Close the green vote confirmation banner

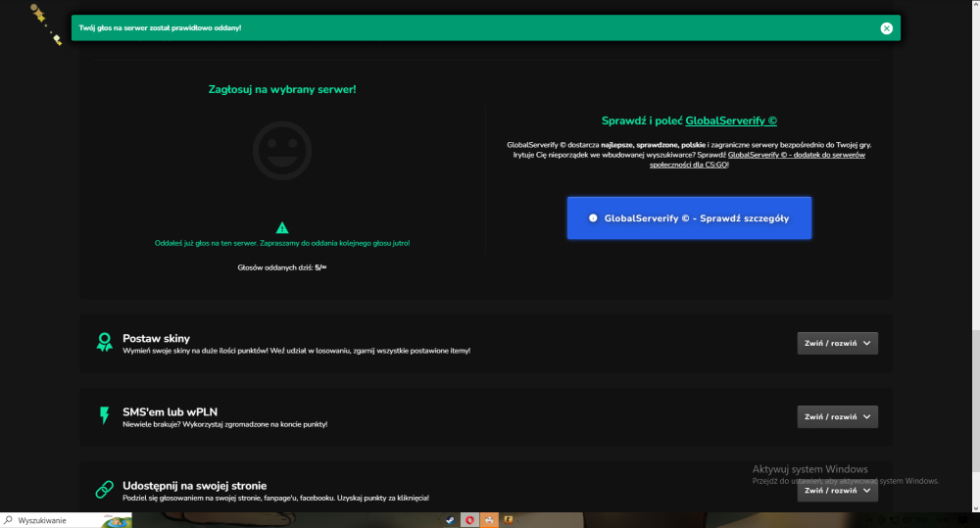[886, 28]
